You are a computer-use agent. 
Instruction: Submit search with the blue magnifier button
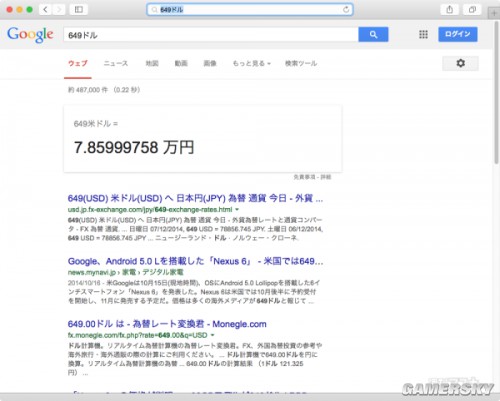coord(373,34)
